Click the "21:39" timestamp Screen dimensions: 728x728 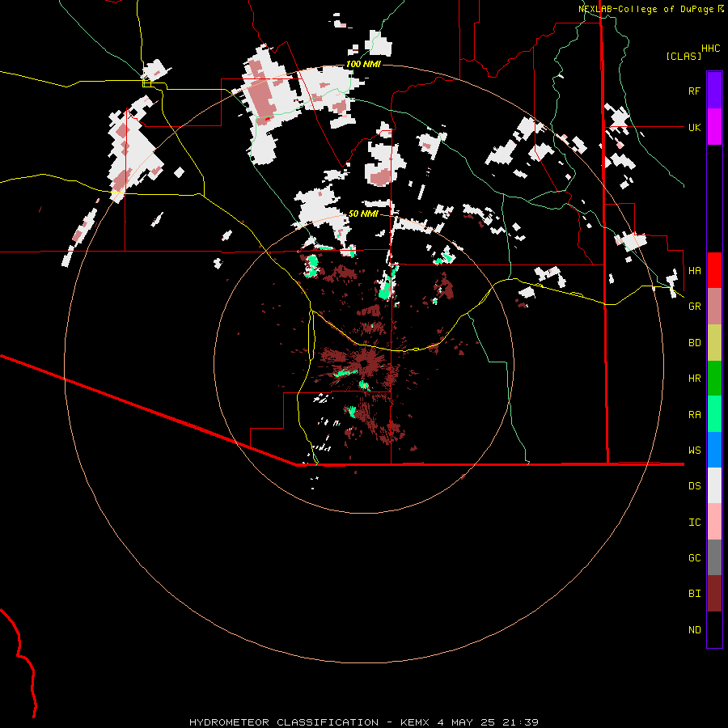(519, 722)
